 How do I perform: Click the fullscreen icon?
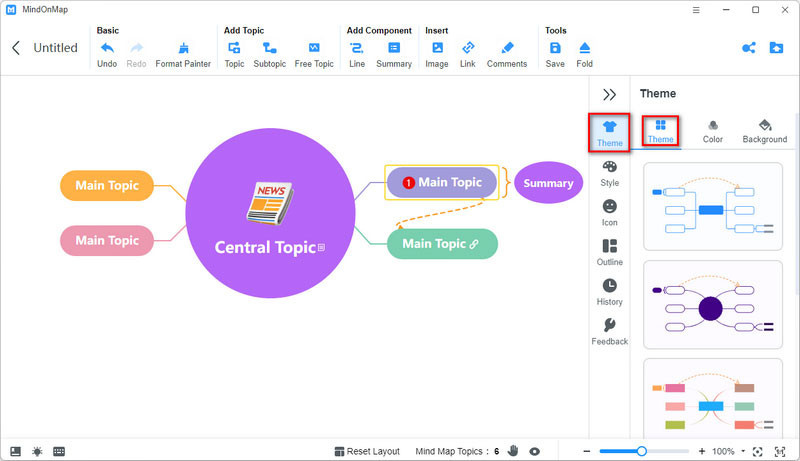(x=780, y=451)
